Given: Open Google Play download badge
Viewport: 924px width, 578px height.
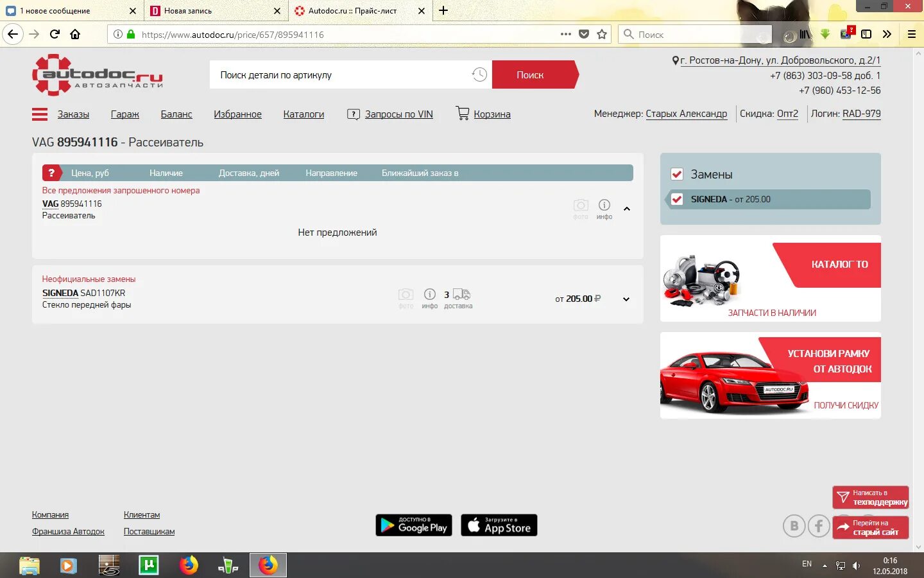Looking at the screenshot, I should point(414,525).
